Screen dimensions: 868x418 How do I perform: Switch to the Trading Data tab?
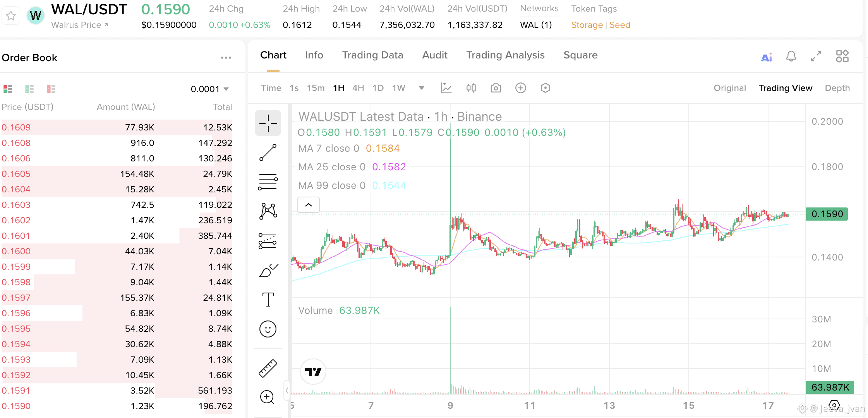[x=372, y=55]
